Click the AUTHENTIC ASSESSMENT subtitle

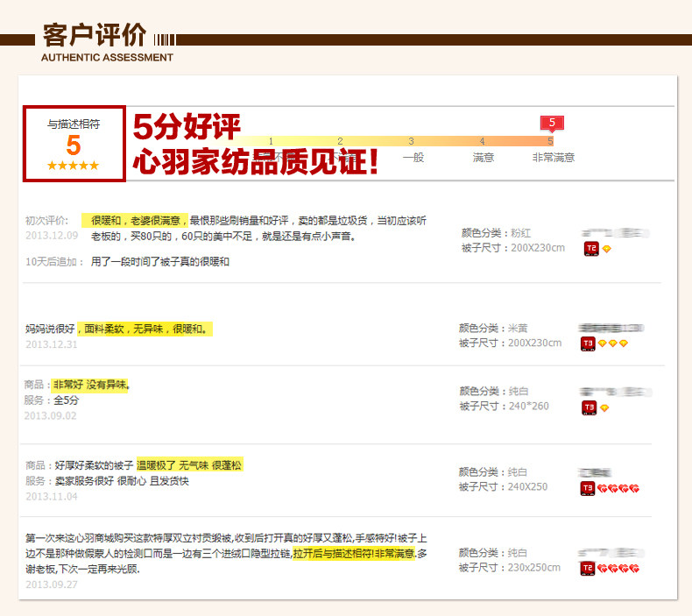(x=107, y=58)
